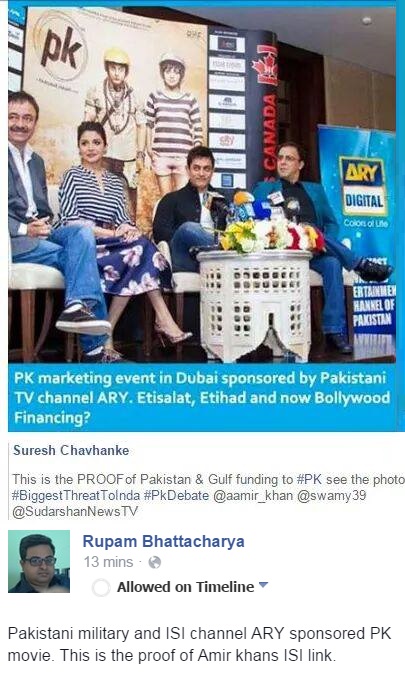The height and width of the screenshot is (676, 405).
Task: Open Rupam Bhattacharya's profile picture
Action: click(39, 561)
